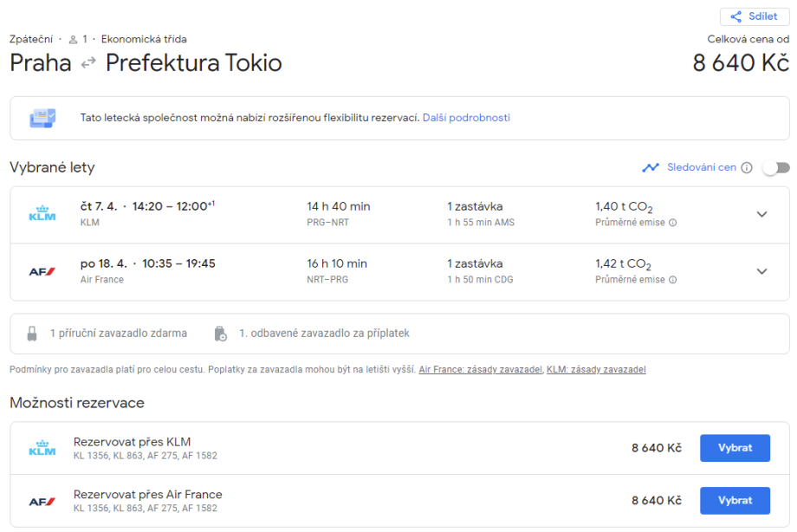Open Air France: zásady zavazadel link
The height and width of the screenshot is (532, 797).
(x=480, y=369)
